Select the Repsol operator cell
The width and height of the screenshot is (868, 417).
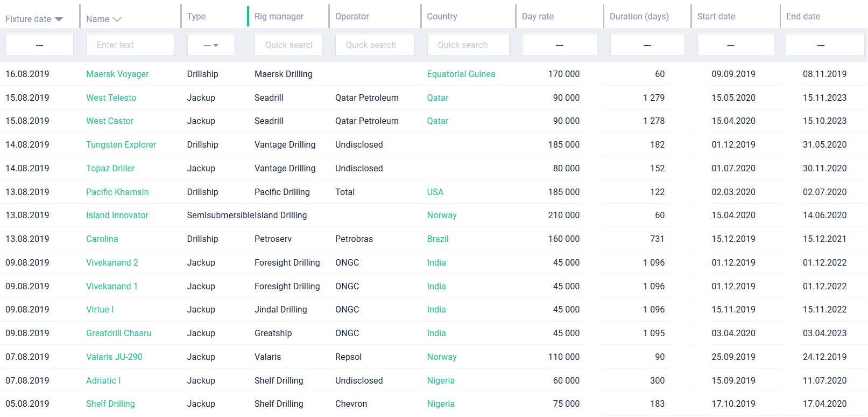coord(349,357)
